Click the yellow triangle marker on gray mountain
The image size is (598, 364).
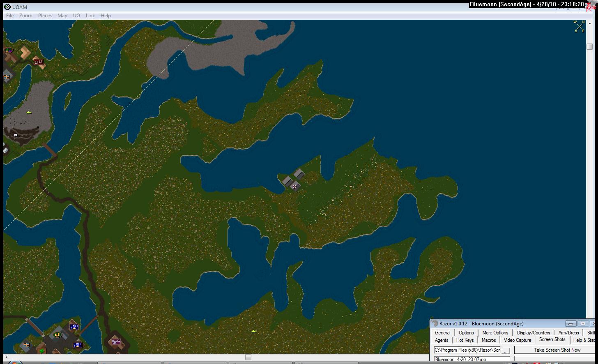29,112
